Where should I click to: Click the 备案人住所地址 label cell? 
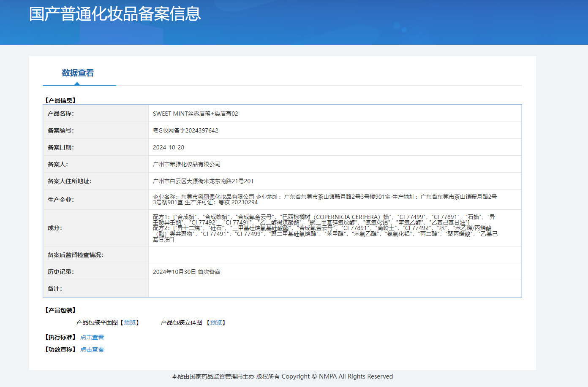[x=96, y=181]
